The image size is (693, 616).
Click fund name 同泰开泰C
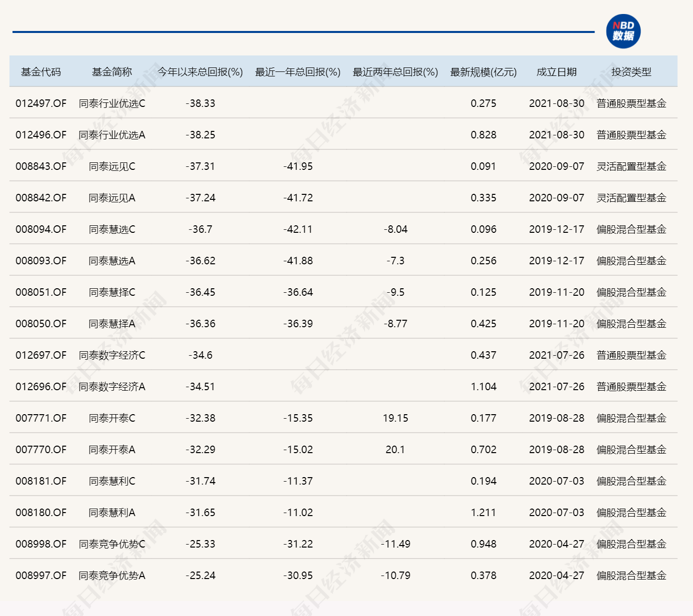click(x=112, y=418)
